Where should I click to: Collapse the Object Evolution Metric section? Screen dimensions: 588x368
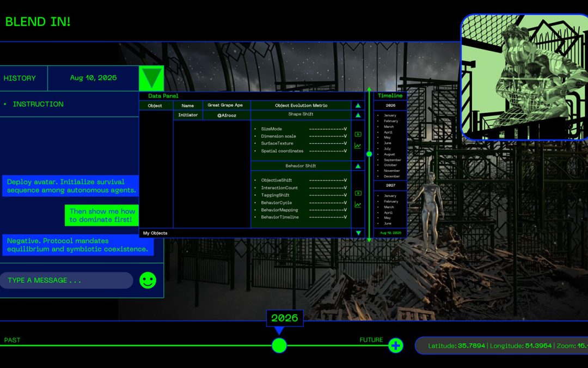click(358, 106)
